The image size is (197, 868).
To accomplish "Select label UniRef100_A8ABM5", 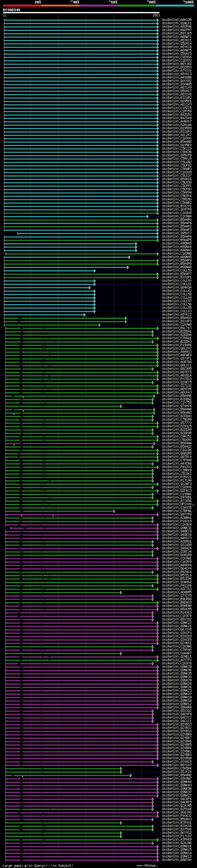I will click(x=176, y=592).
